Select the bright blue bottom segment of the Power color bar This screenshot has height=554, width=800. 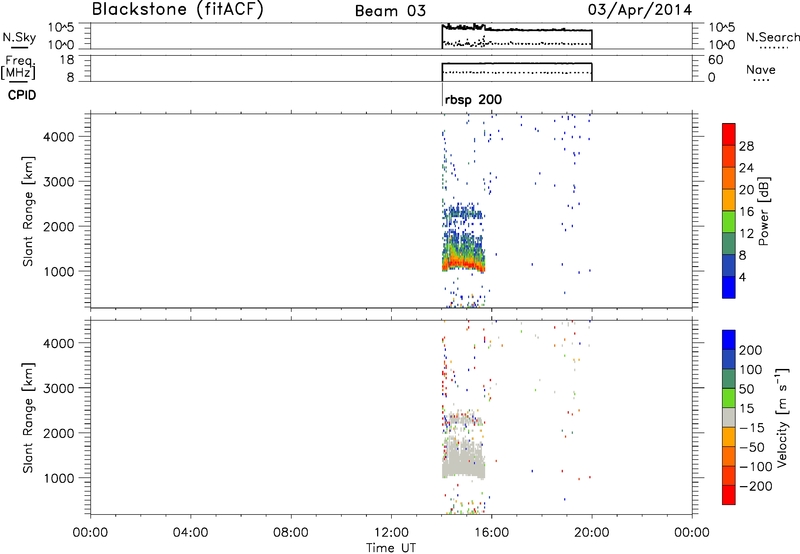[x=729, y=287]
